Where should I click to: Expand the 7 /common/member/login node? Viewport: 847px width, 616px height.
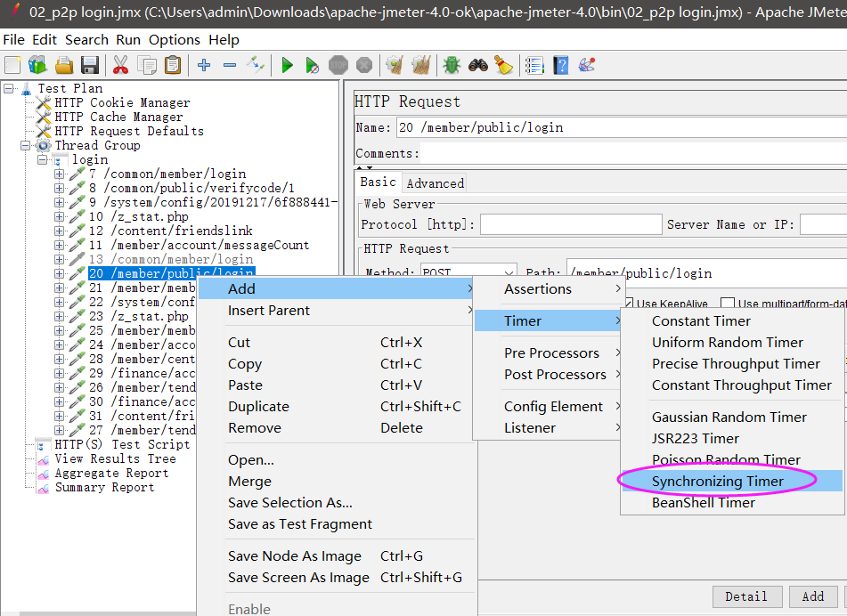pyautogui.click(x=59, y=174)
